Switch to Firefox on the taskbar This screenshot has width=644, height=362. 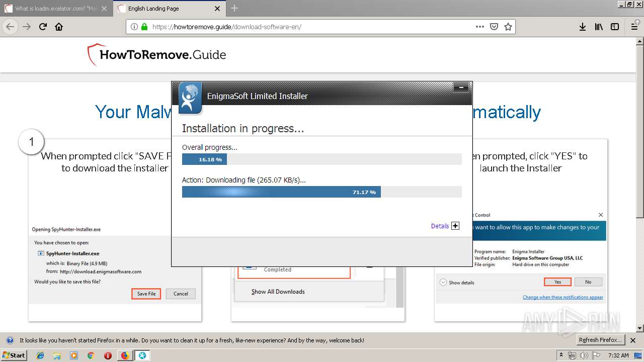(125, 355)
